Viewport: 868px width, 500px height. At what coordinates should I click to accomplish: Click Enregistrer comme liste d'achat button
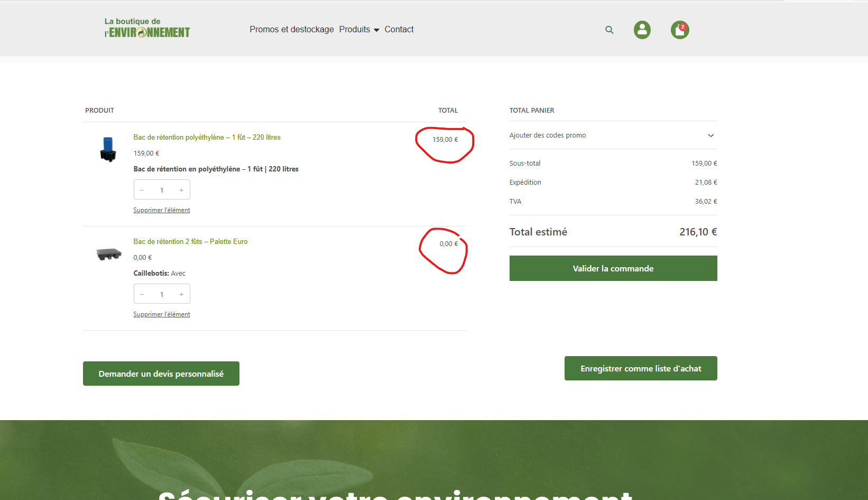coord(640,368)
